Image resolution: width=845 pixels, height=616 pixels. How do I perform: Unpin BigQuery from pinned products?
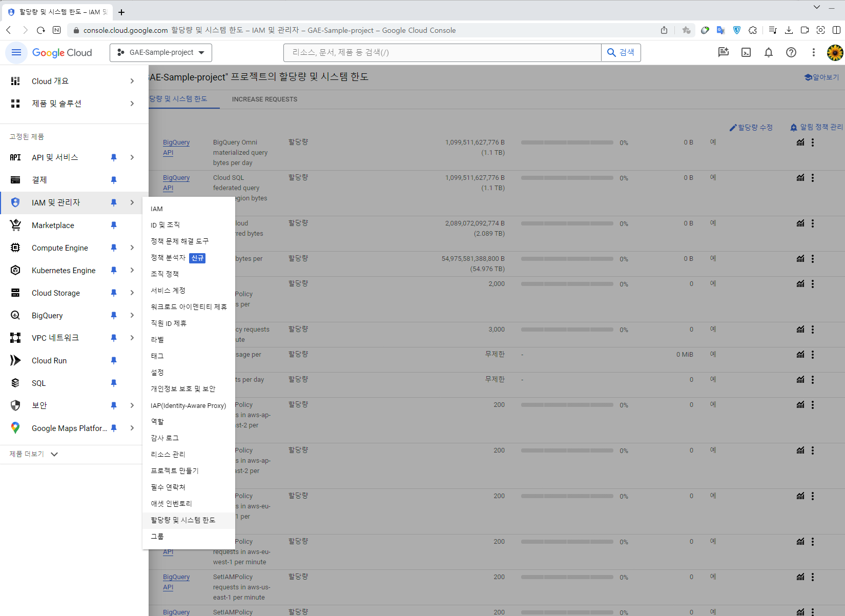pyautogui.click(x=114, y=315)
